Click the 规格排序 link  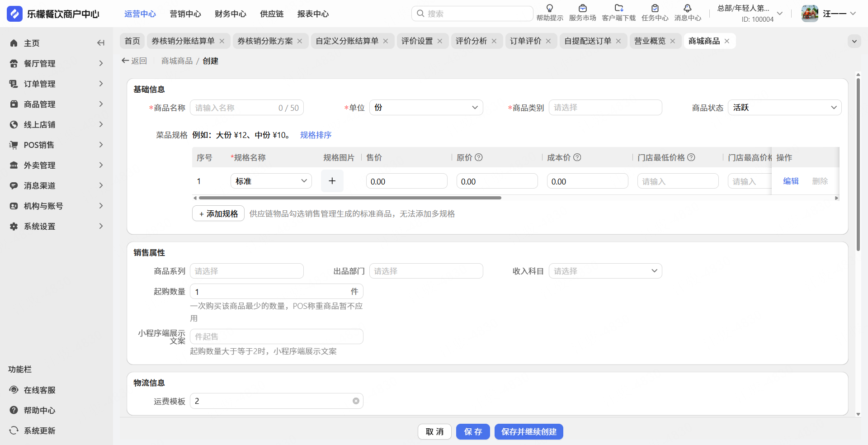click(316, 135)
